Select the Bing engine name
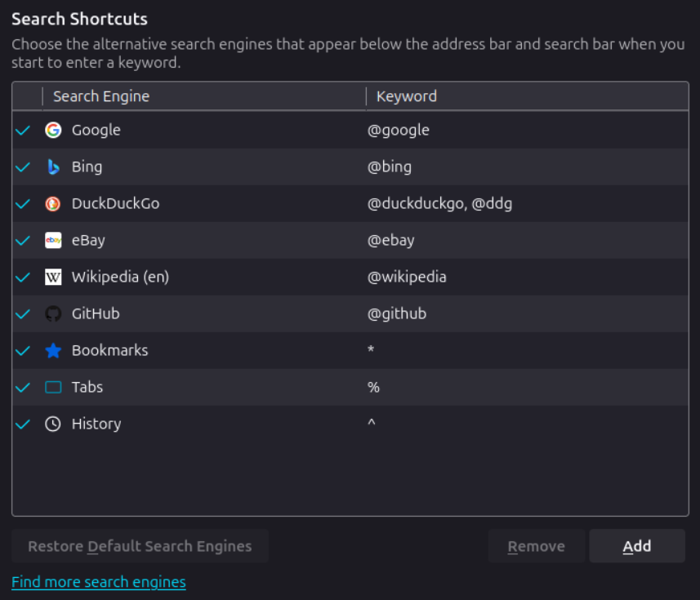 pos(87,167)
